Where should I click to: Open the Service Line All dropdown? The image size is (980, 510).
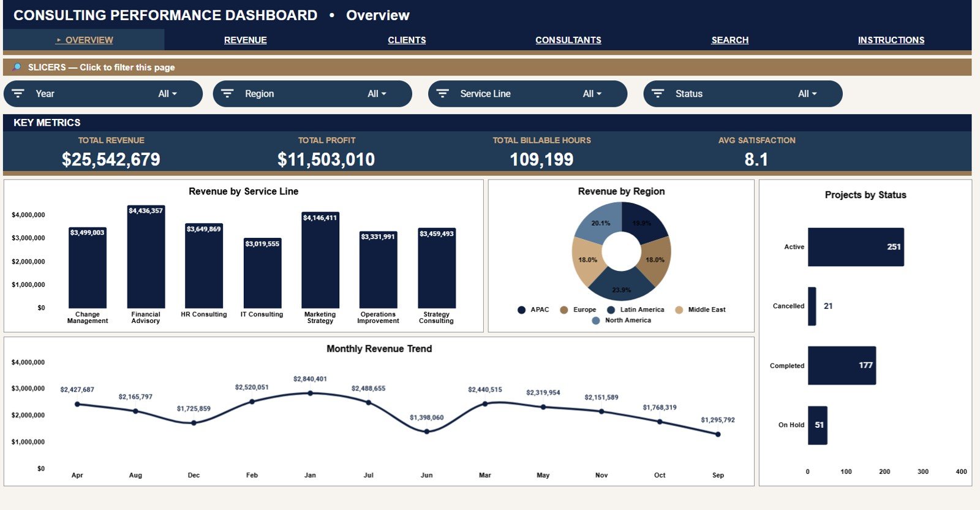pyautogui.click(x=592, y=94)
